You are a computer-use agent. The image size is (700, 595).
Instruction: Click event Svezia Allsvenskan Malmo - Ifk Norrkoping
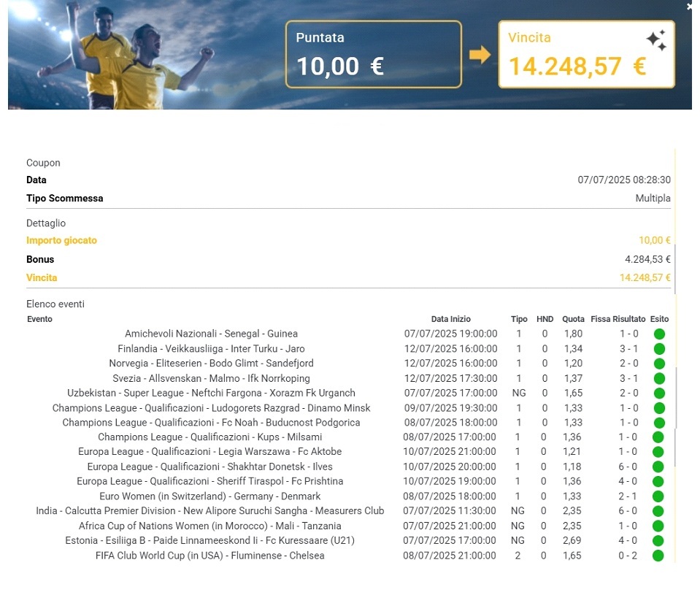pos(211,378)
